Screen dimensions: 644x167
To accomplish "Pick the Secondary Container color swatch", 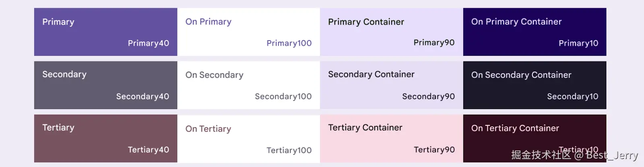I will (391, 85).
